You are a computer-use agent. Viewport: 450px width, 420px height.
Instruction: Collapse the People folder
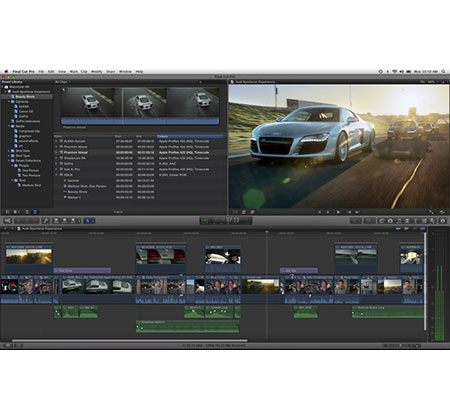coord(12,165)
